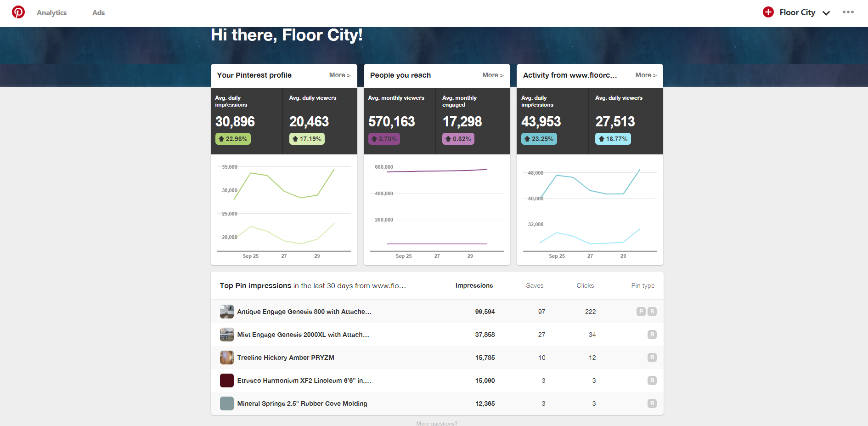Select the 12,365 impressions cell

[485, 403]
